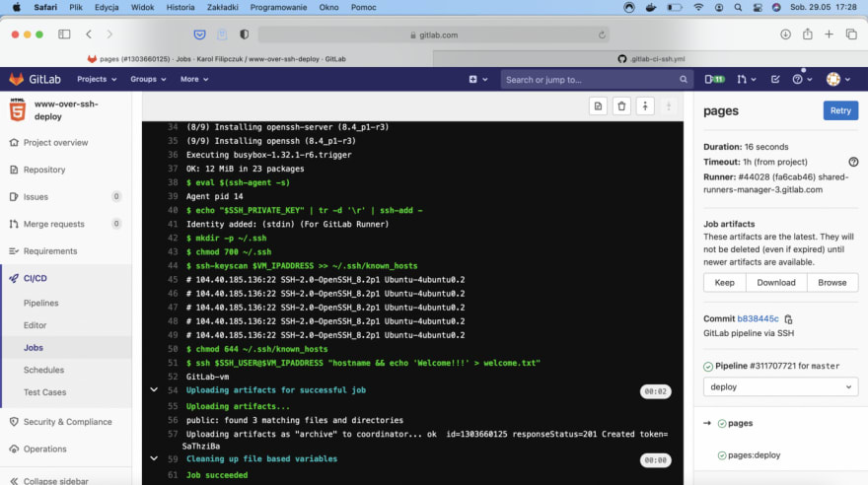Open Repository in sidebar
868x485 pixels.
coord(44,170)
